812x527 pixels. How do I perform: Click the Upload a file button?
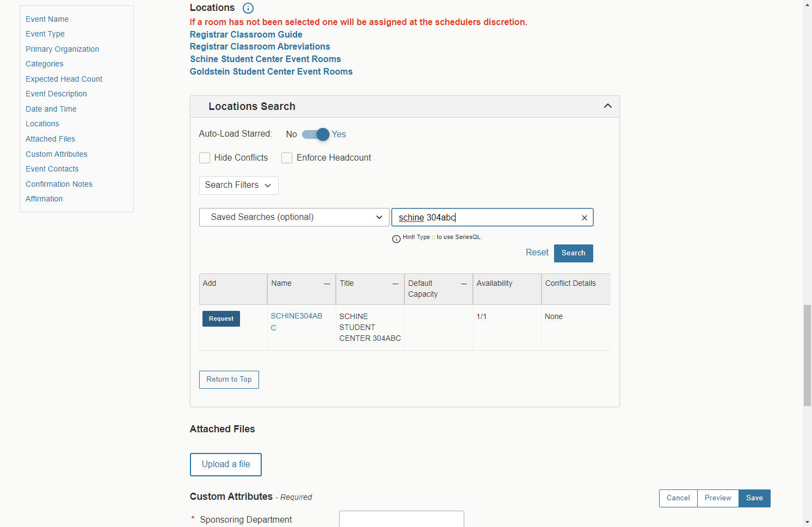tap(226, 464)
